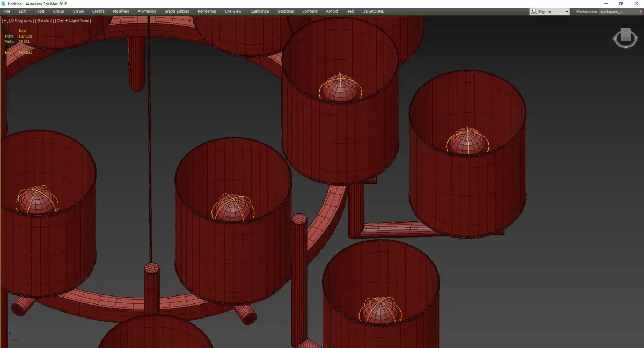The height and width of the screenshot is (348, 644).
Task: Click the Polys count statistic text
Action: pyautogui.click(x=18, y=36)
